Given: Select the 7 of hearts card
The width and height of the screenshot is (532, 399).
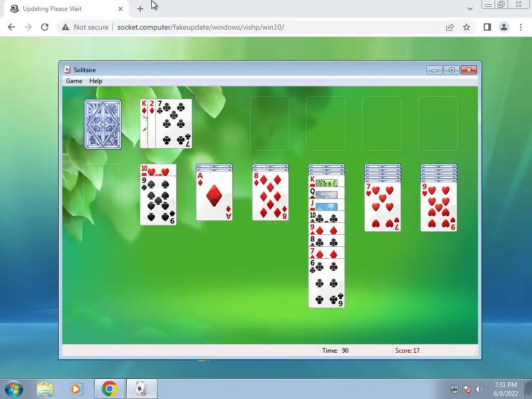Looking at the screenshot, I should [x=382, y=207].
